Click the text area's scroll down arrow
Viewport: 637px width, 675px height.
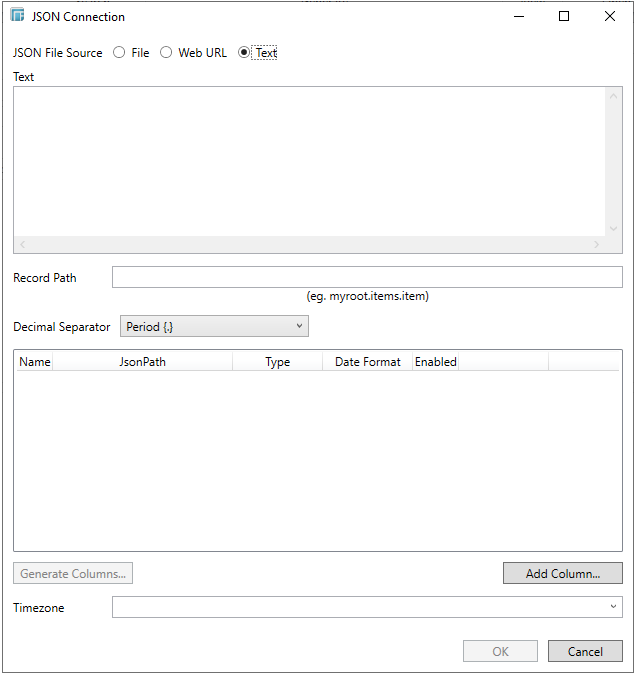tap(614, 228)
